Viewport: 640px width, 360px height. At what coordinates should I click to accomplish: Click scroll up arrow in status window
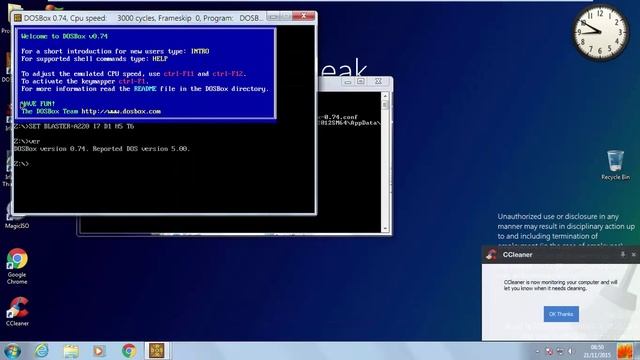(385, 96)
